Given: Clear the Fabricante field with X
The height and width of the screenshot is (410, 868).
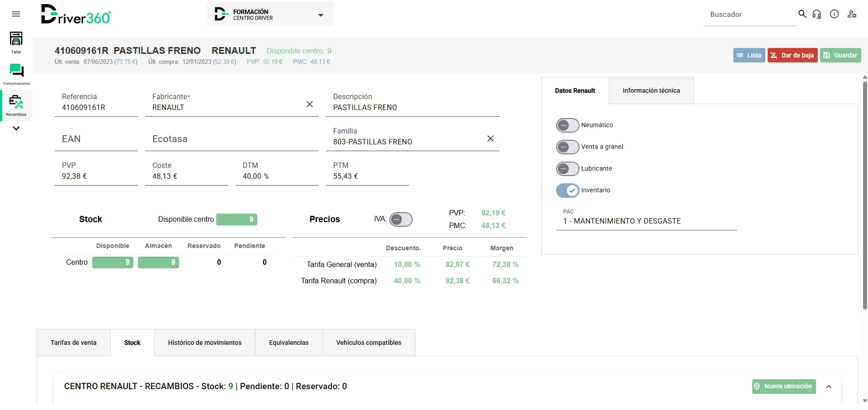Looking at the screenshot, I should coord(310,104).
